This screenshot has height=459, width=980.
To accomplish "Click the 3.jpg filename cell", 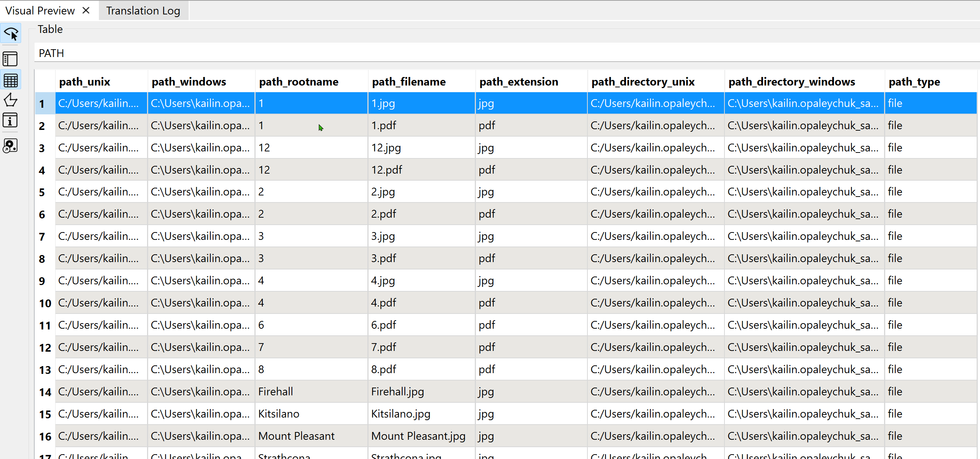I will (x=421, y=236).
